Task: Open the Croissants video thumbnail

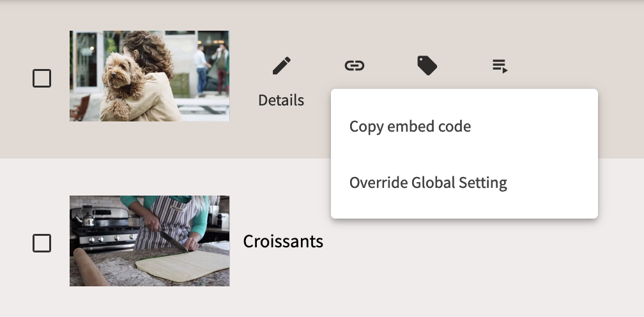Action: point(149,241)
